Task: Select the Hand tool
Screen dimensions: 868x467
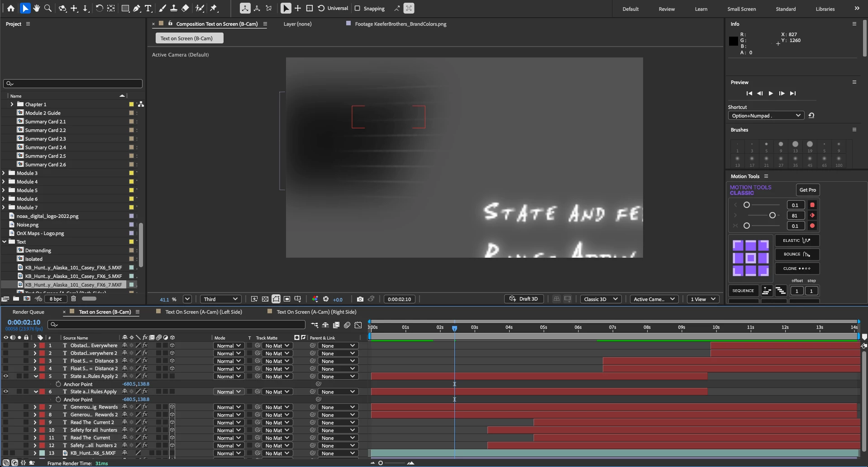Action: tap(37, 8)
